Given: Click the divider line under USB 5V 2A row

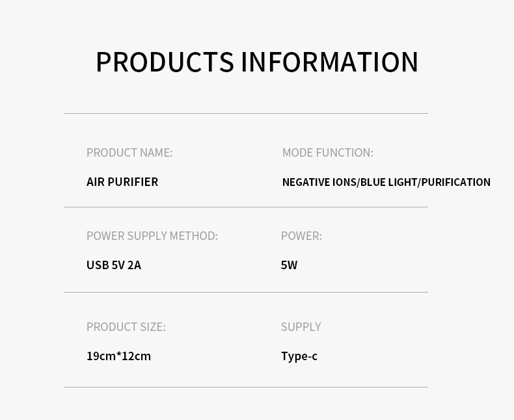Looking at the screenshot, I should tap(246, 292).
